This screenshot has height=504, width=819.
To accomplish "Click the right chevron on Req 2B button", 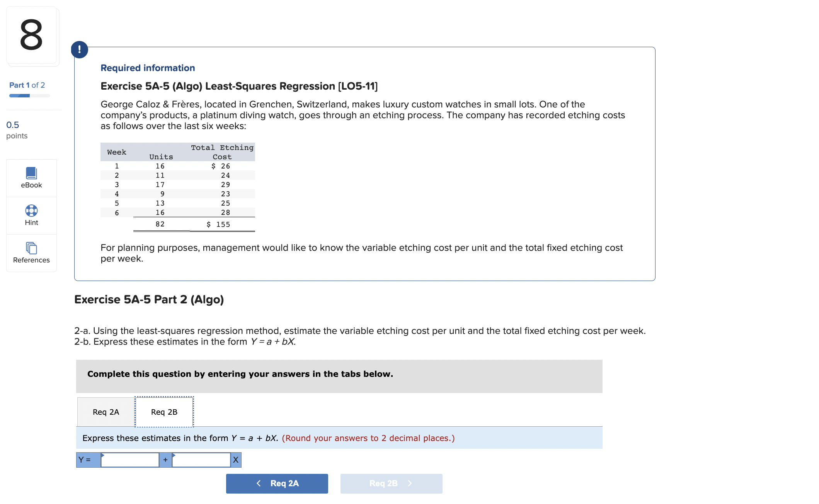I will (x=409, y=483).
